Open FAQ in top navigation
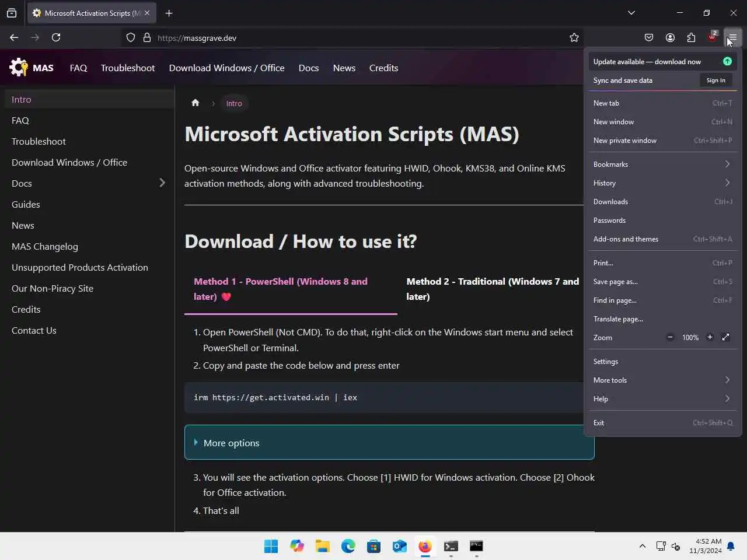Screen dimensions: 747x560 click(x=78, y=68)
